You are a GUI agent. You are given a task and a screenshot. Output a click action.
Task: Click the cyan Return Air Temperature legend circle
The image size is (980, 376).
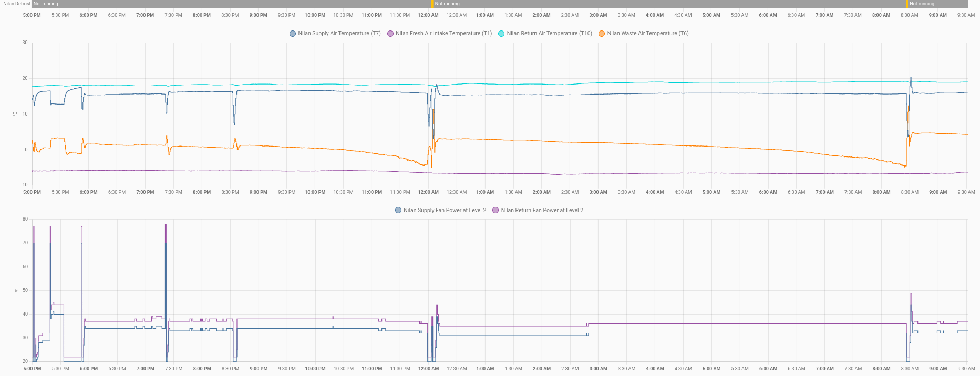click(501, 34)
